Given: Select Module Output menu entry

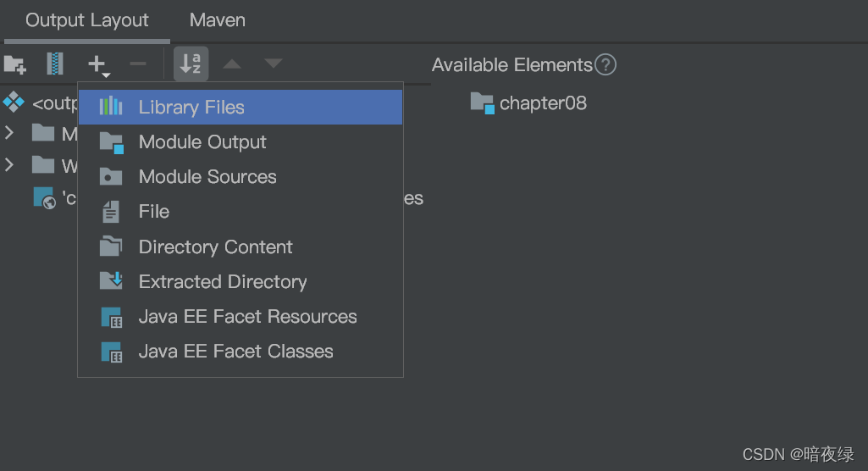Looking at the screenshot, I should 202,142.
